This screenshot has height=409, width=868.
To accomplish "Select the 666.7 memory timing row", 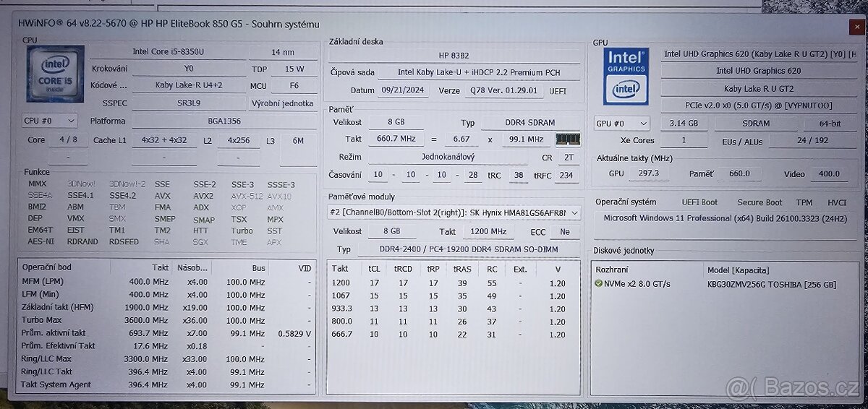I will pos(452,335).
